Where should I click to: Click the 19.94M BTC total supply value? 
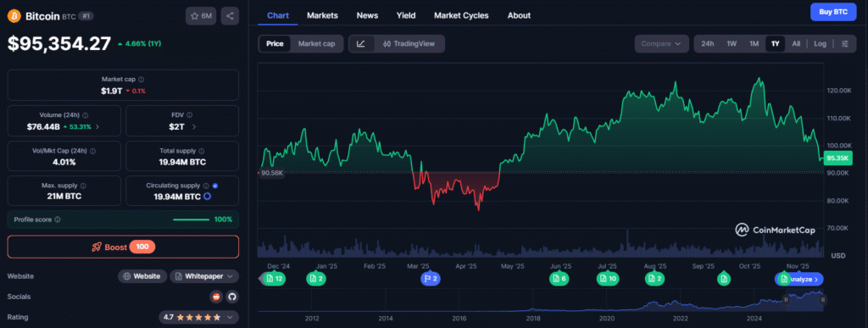[182, 162]
